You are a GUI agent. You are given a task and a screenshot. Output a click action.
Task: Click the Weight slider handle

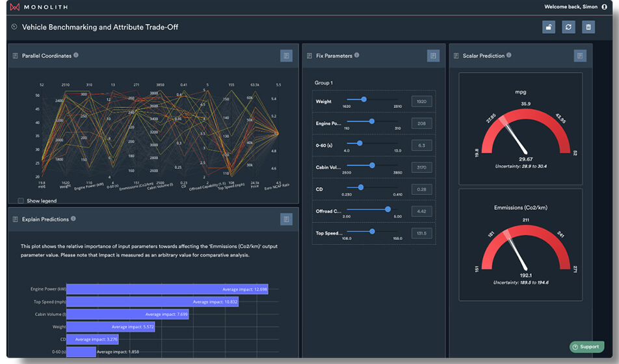click(x=364, y=99)
